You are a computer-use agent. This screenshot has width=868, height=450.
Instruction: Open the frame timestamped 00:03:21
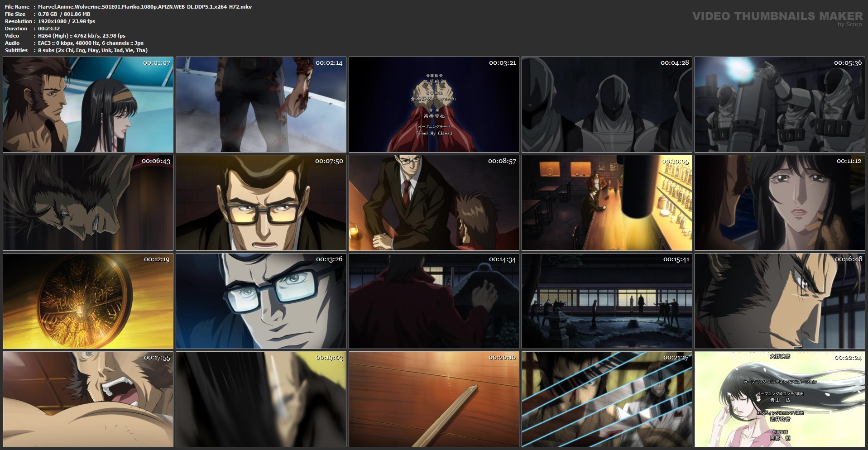(x=434, y=105)
